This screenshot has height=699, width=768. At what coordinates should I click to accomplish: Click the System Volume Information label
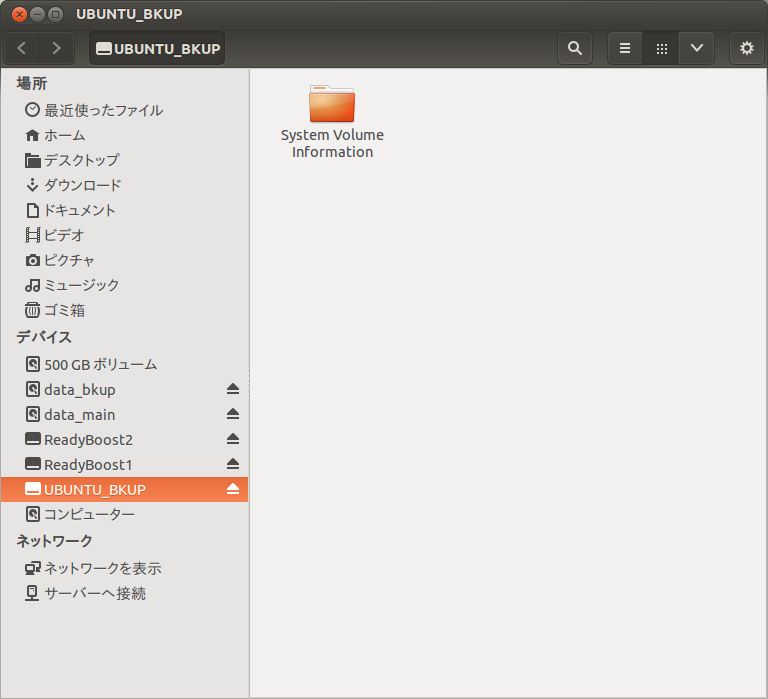(332, 144)
